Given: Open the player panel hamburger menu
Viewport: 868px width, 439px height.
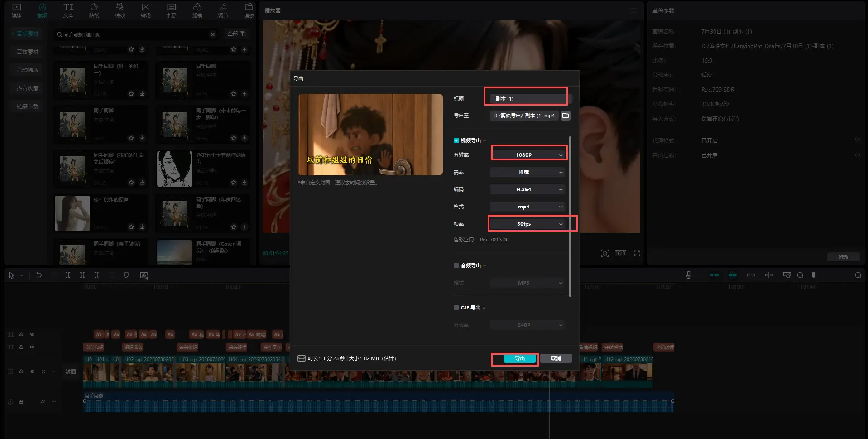Looking at the screenshot, I should click(x=633, y=10).
